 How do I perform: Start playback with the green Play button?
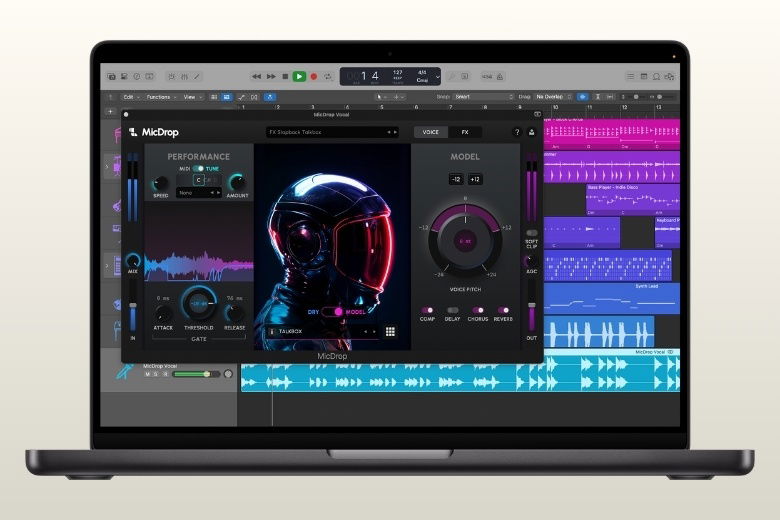299,76
